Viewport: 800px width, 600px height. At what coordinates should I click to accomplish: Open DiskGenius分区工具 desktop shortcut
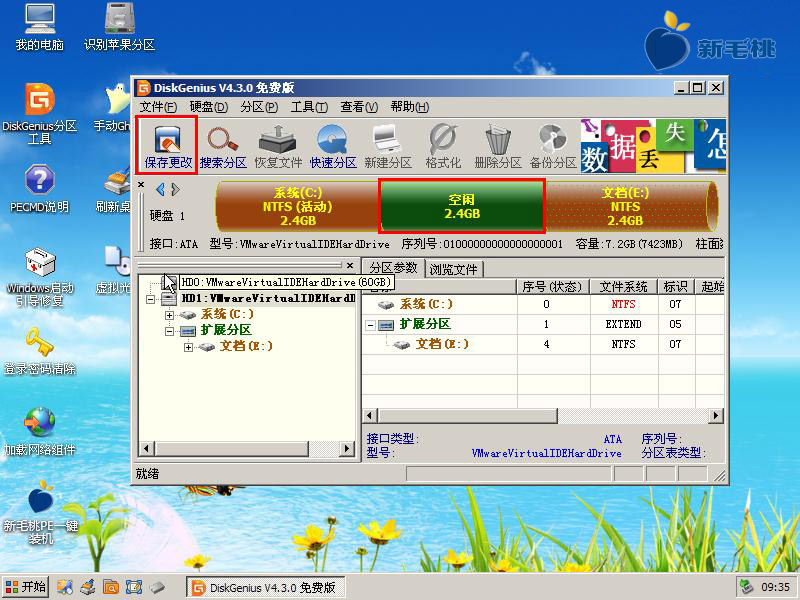point(39,114)
